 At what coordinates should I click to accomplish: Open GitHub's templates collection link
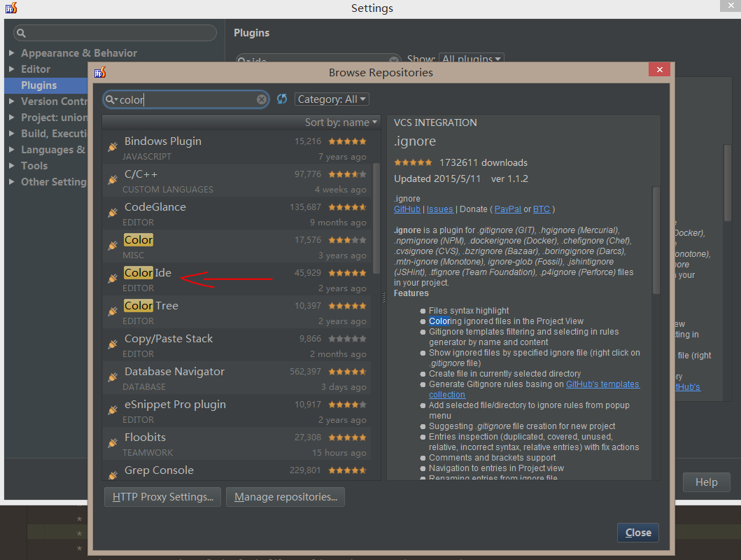tap(602, 384)
